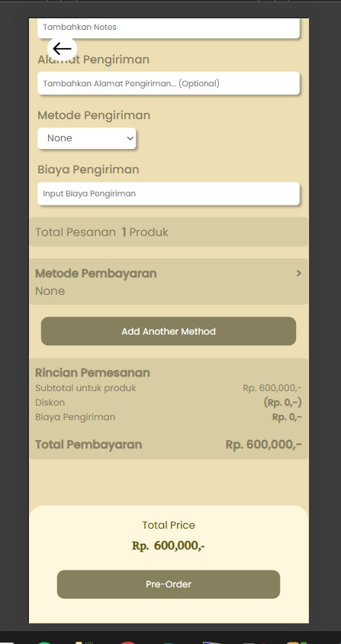Screen dimensions: 341x644
Task: Click the Biaya Pengiriman amount in Rincian
Action: coord(287,417)
